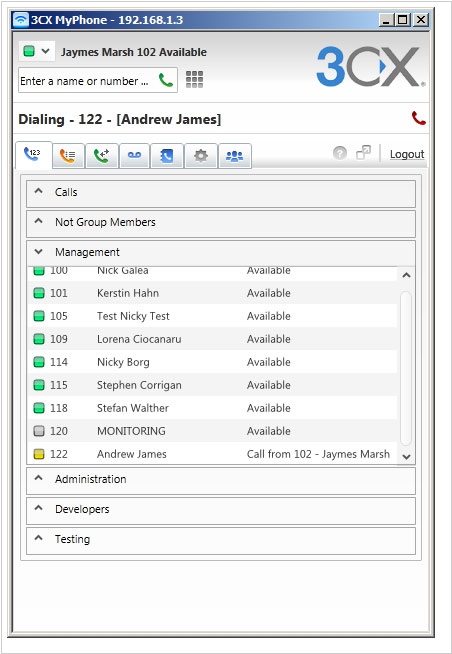452x654 pixels.
Task: Open the dial pad grid icon
Action: 194,79
